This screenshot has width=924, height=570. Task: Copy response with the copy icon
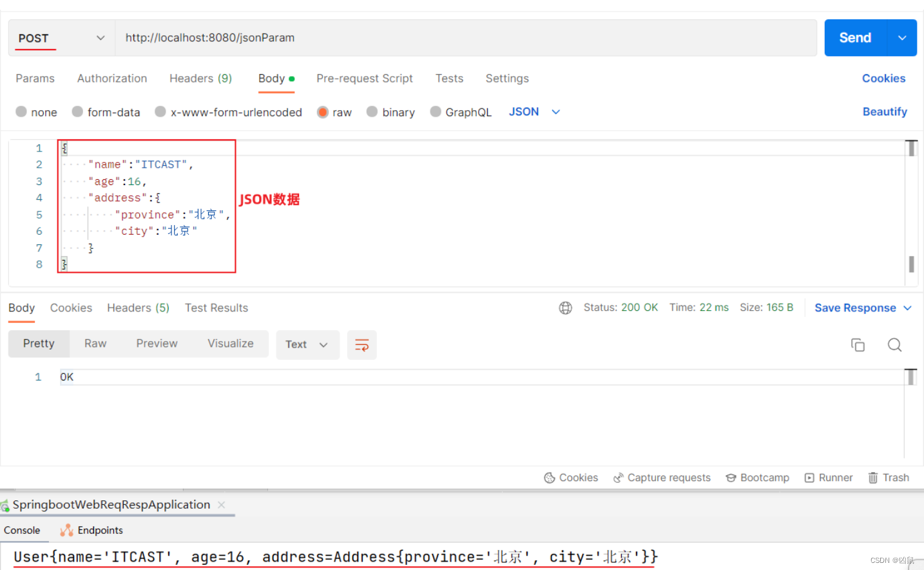(x=858, y=345)
